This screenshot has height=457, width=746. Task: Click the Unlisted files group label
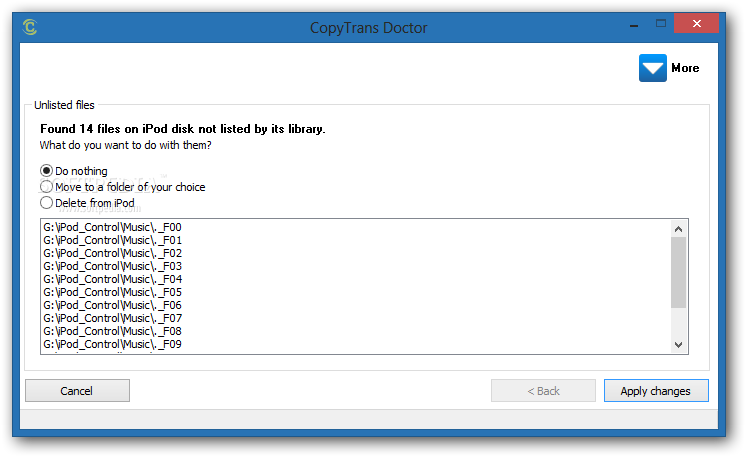64,105
